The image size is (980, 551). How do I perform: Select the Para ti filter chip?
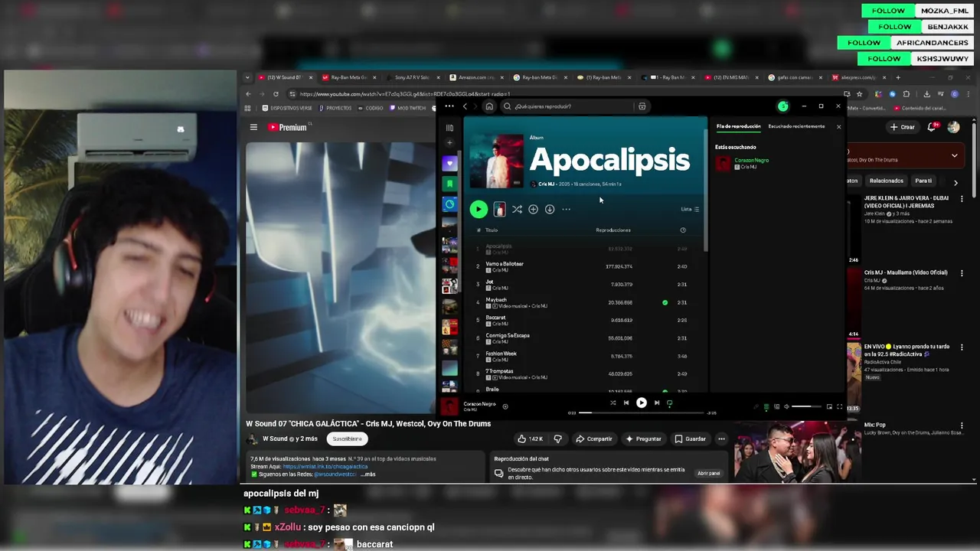click(x=923, y=181)
